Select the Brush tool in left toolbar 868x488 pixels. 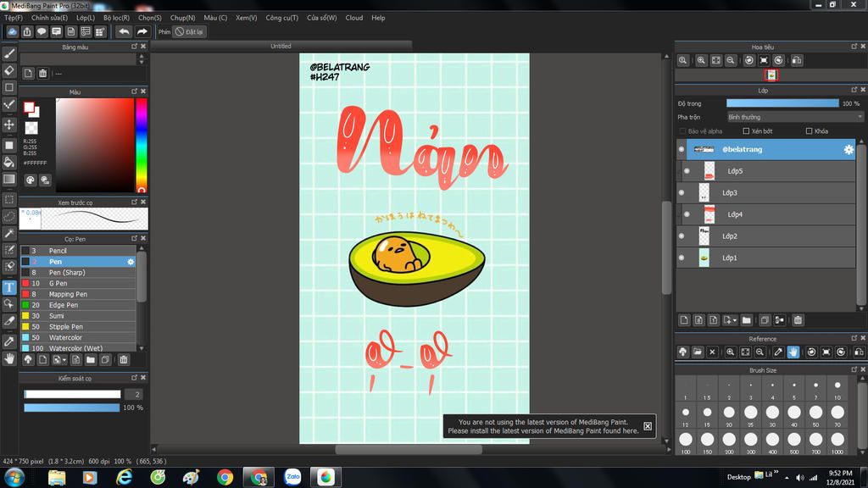(x=8, y=53)
